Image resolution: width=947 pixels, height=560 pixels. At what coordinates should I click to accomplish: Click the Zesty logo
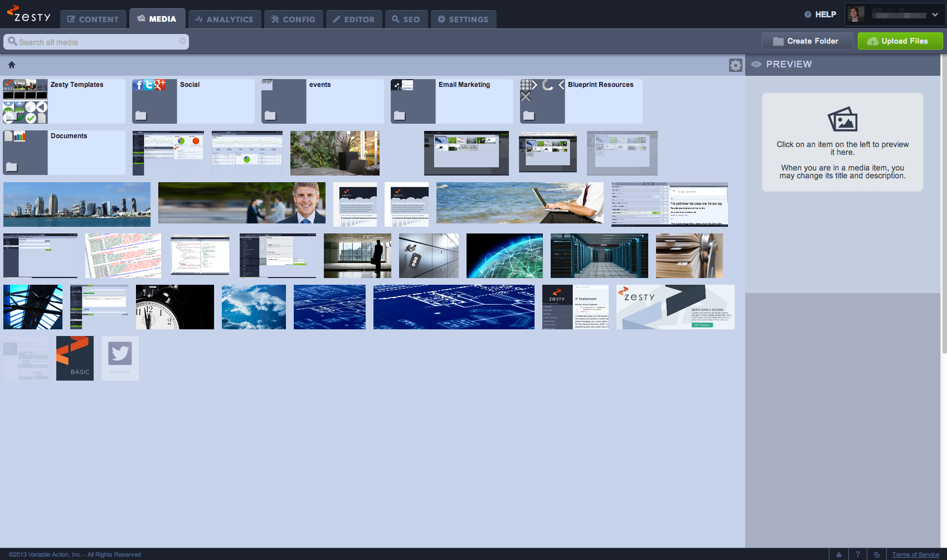pos(28,14)
